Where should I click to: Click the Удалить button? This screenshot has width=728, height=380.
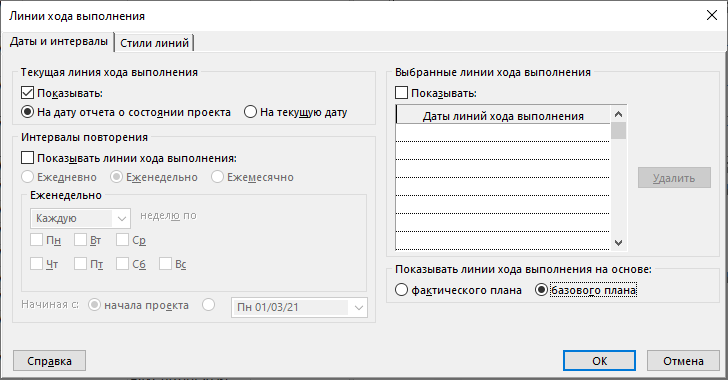coord(674,178)
